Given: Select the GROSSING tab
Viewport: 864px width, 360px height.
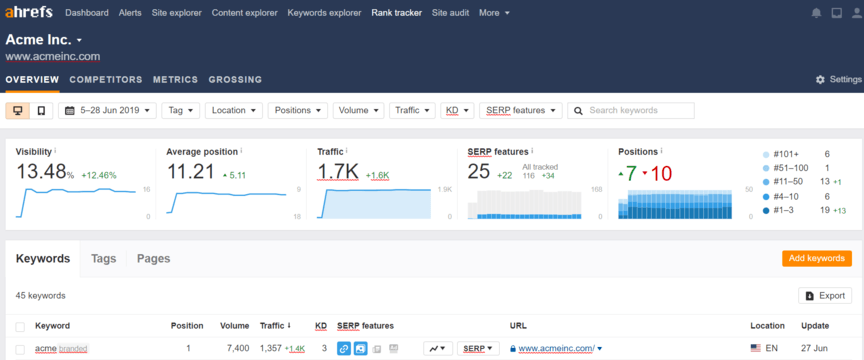Looking at the screenshot, I should pyautogui.click(x=235, y=80).
